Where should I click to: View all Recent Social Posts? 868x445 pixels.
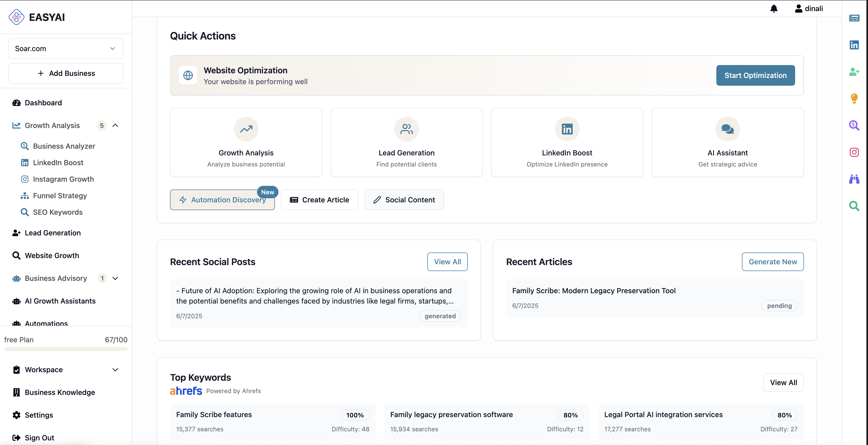[x=447, y=261]
